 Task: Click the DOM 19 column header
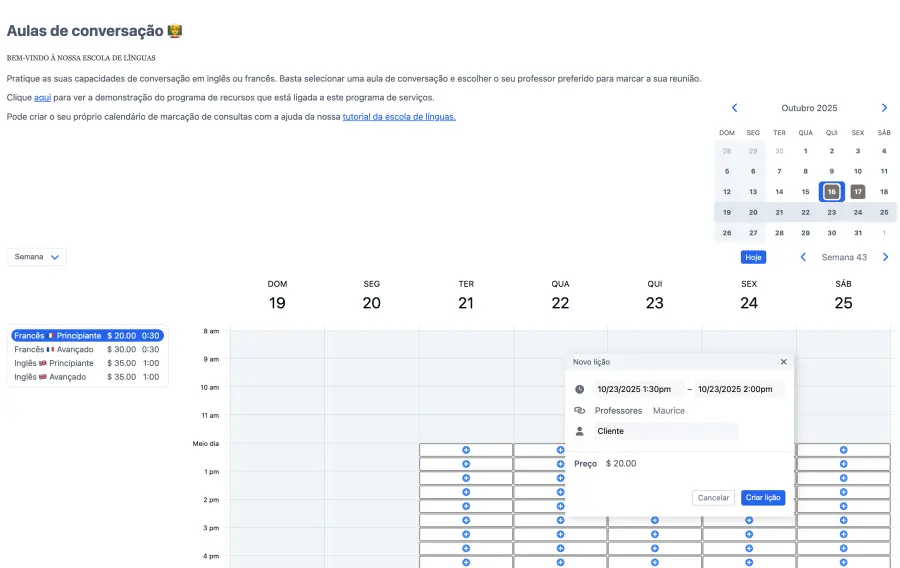pyautogui.click(x=277, y=296)
